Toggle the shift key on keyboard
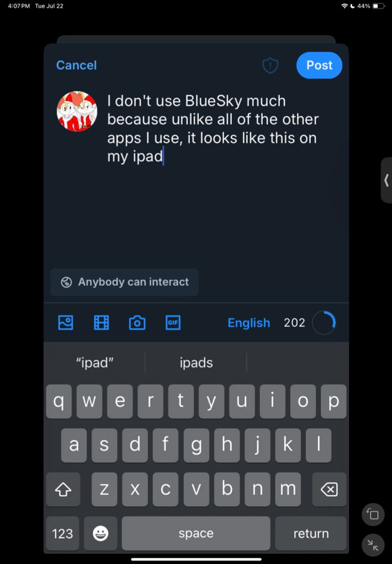The height and width of the screenshot is (564, 392). [63, 489]
